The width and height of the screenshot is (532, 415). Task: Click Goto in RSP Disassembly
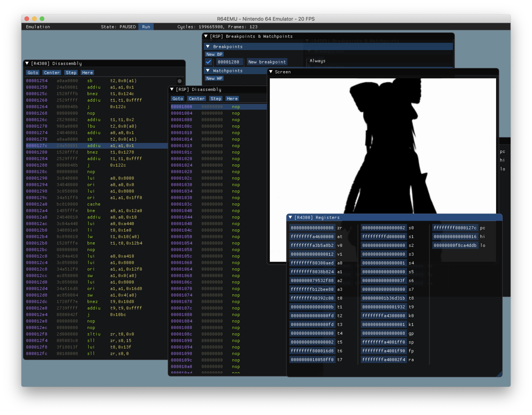coord(178,99)
